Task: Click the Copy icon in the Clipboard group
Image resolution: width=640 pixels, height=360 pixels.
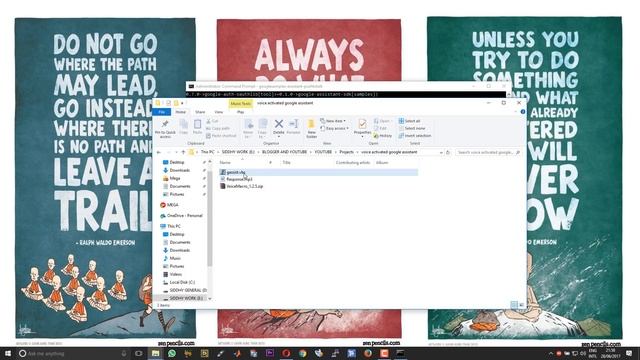Action: [x=184, y=124]
